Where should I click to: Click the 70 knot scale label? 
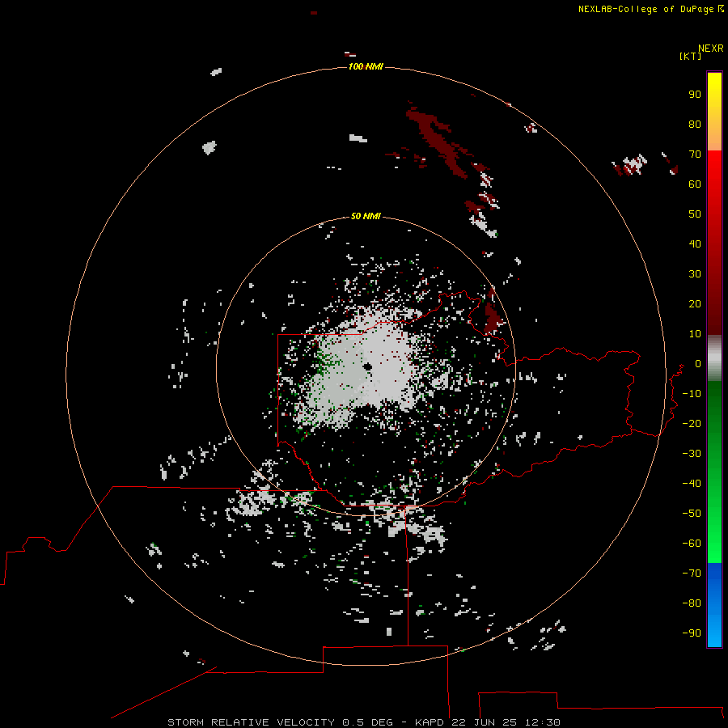(x=695, y=154)
